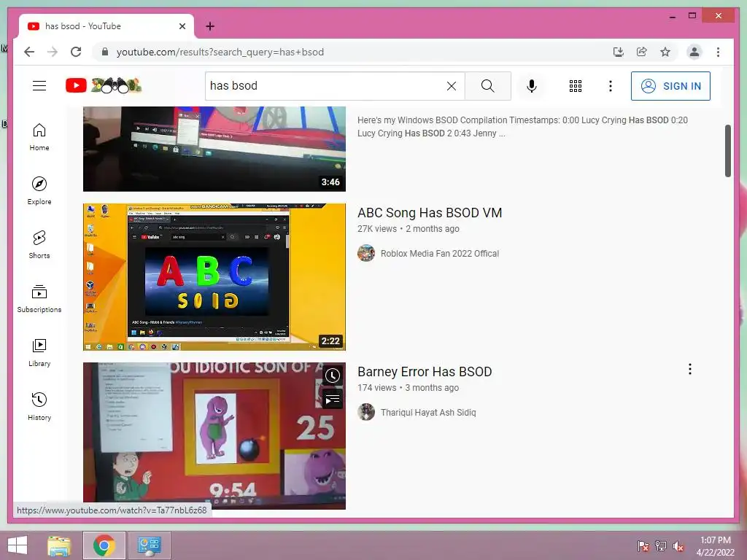This screenshot has width=747, height=560.
Task: Open a new browser tab
Action: pyautogui.click(x=210, y=26)
